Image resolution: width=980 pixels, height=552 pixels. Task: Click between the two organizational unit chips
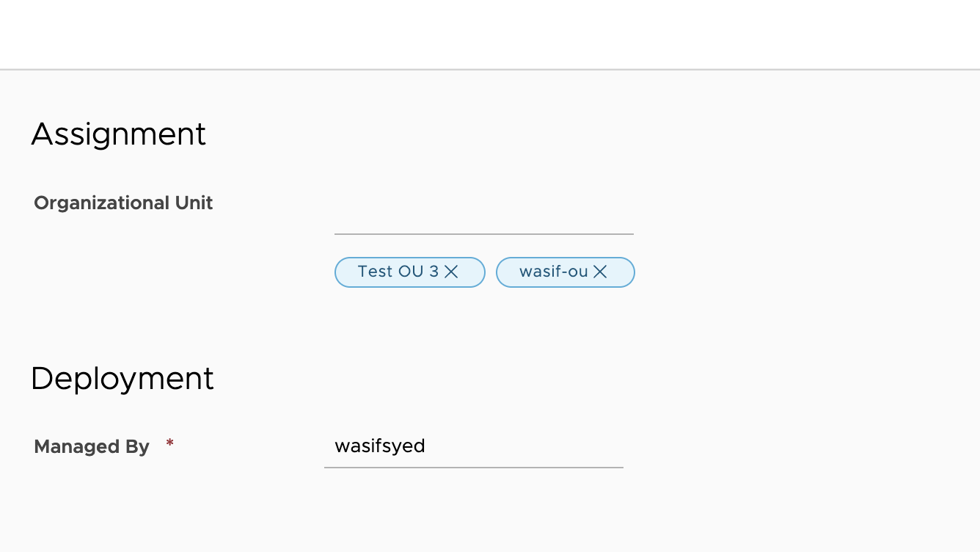point(491,272)
